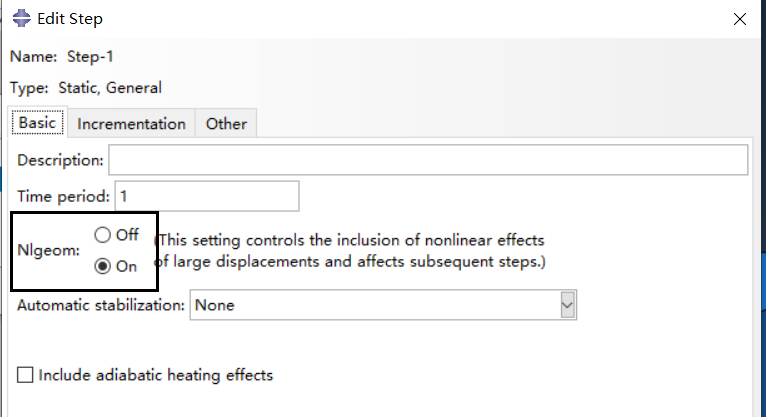The height and width of the screenshot is (417, 766).
Task: Click the Description label
Action: pos(60,160)
